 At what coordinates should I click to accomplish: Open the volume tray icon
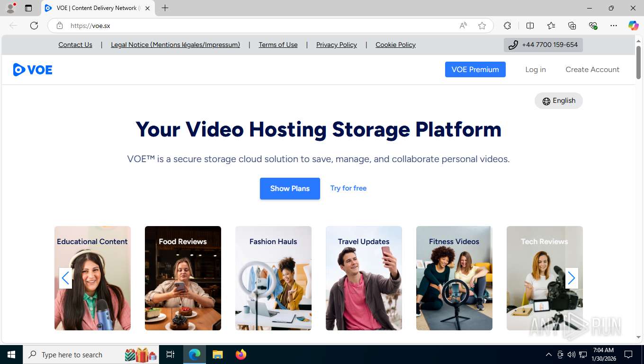pos(571,355)
